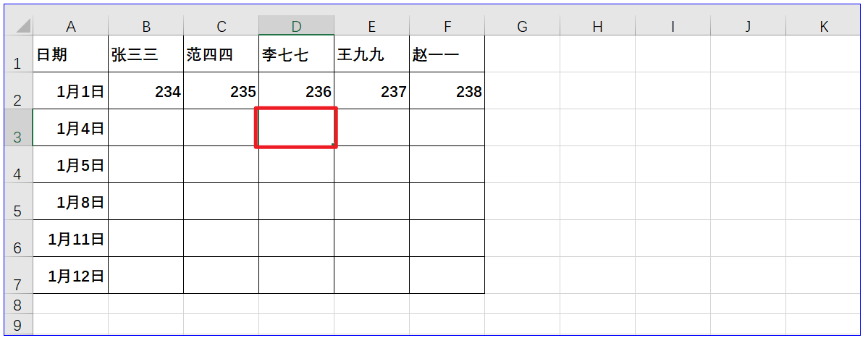Click empty cell F6 in 1月11日 row
The image size is (868, 338).
coord(447,238)
